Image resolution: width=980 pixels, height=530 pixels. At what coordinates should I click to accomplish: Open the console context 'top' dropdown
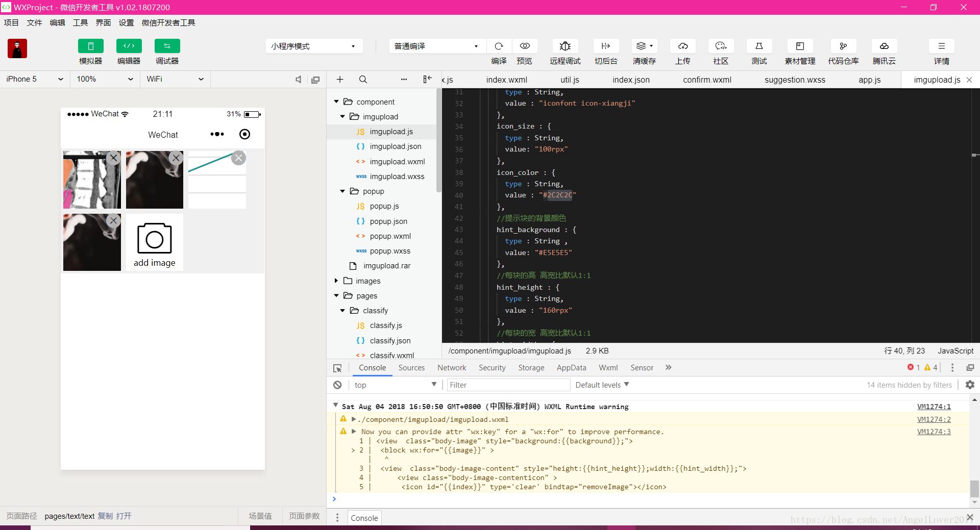(395, 385)
